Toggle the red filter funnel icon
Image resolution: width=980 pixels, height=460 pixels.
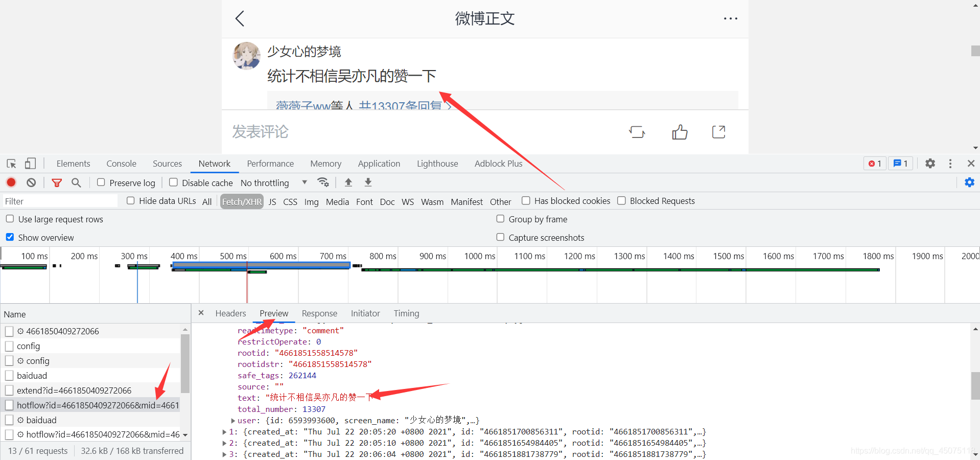(57, 182)
